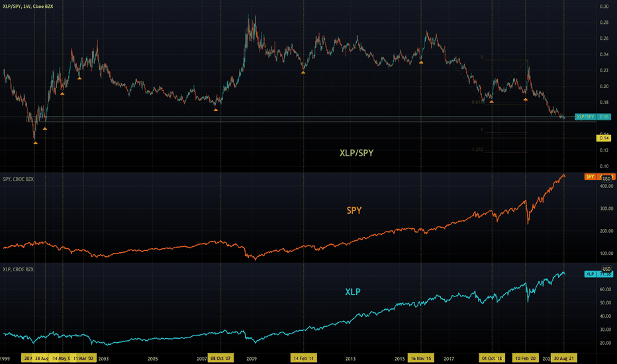Click the 1.272 Fibonacci level label
Image resolution: width=617 pixels, height=364 pixels.
(x=477, y=150)
